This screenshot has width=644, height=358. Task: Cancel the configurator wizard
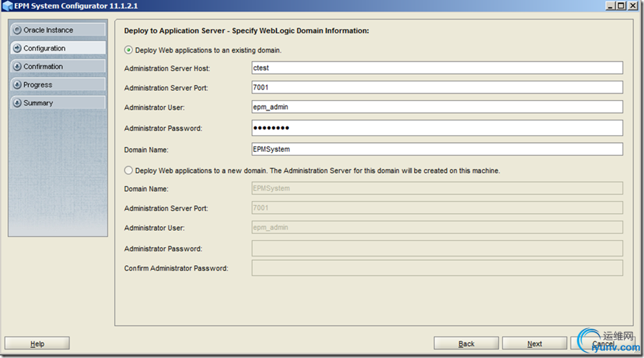[603, 344]
